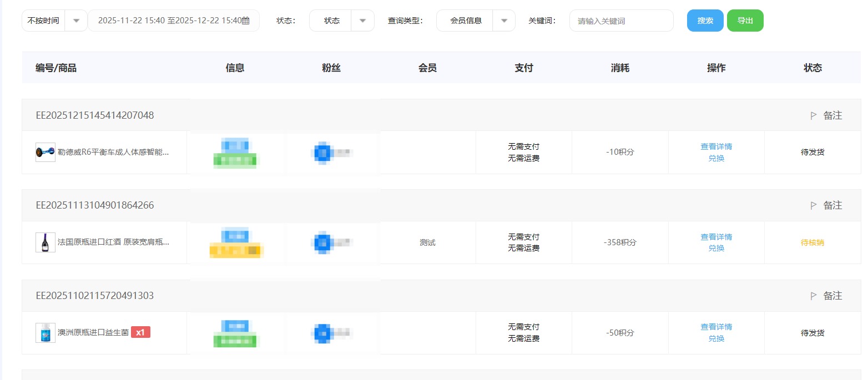868x380 pixels.
Task: Click 兑换 on the balance car order
Action: click(716, 158)
